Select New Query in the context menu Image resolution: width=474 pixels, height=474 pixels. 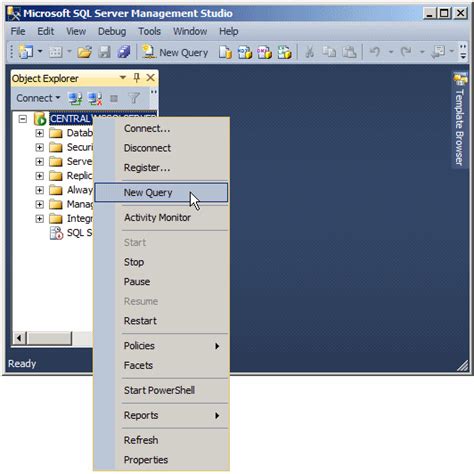[162, 192]
